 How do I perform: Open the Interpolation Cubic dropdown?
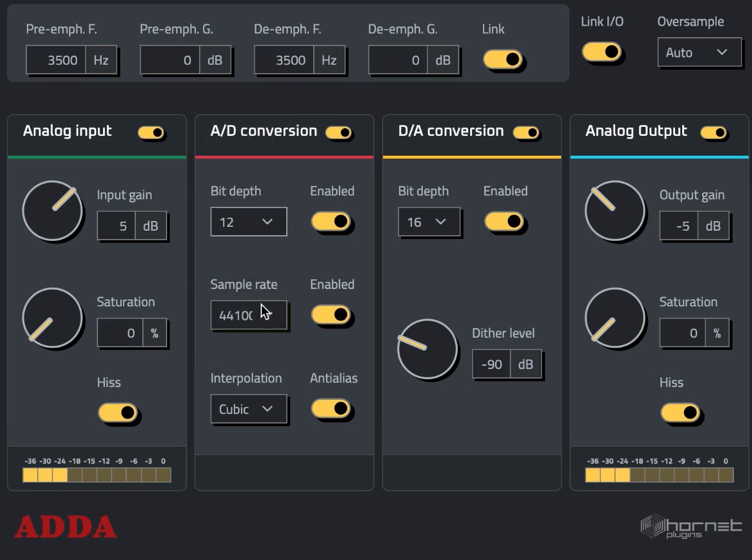point(249,409)
